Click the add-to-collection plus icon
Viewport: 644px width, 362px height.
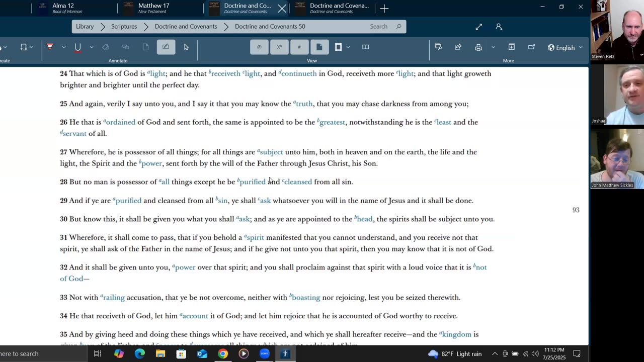click(512, 47)
